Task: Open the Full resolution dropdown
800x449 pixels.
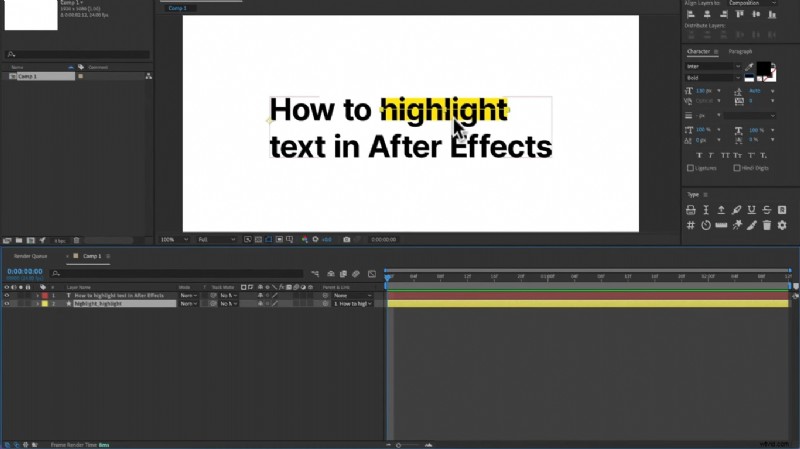Action: (216, 239)
